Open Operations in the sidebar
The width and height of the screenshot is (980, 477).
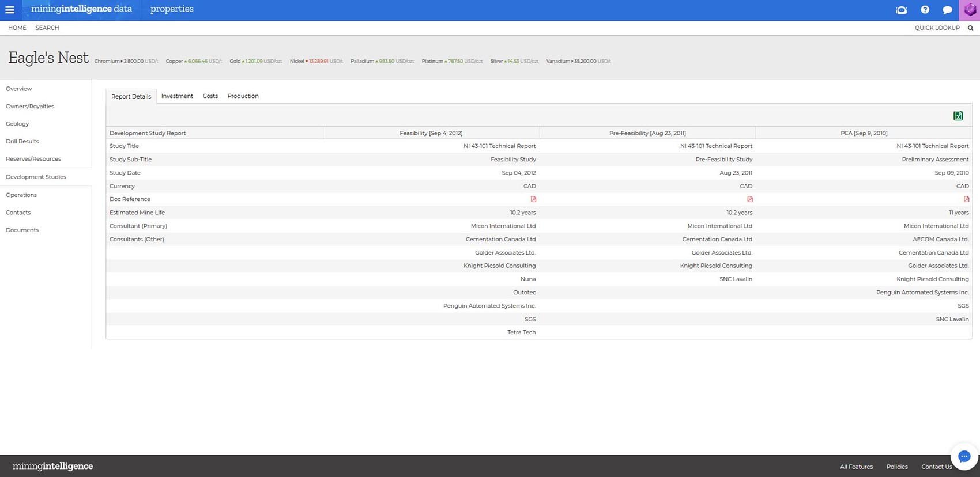click(21, 195)
